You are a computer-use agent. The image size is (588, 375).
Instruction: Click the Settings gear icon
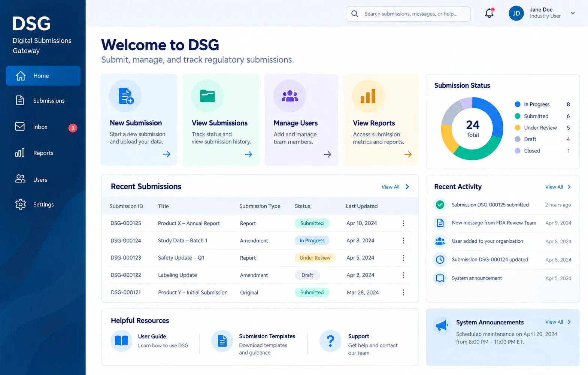(21, 204)
